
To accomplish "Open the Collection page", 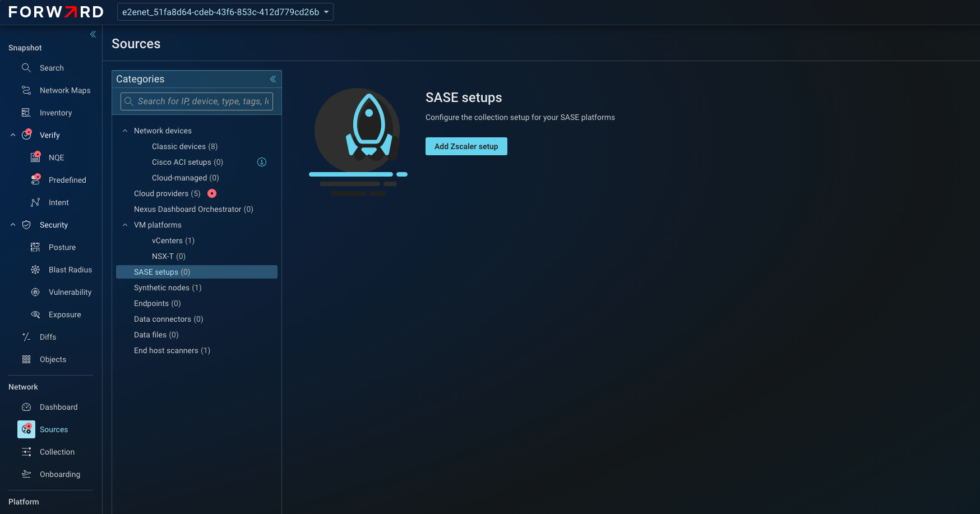I will (57, 452).
